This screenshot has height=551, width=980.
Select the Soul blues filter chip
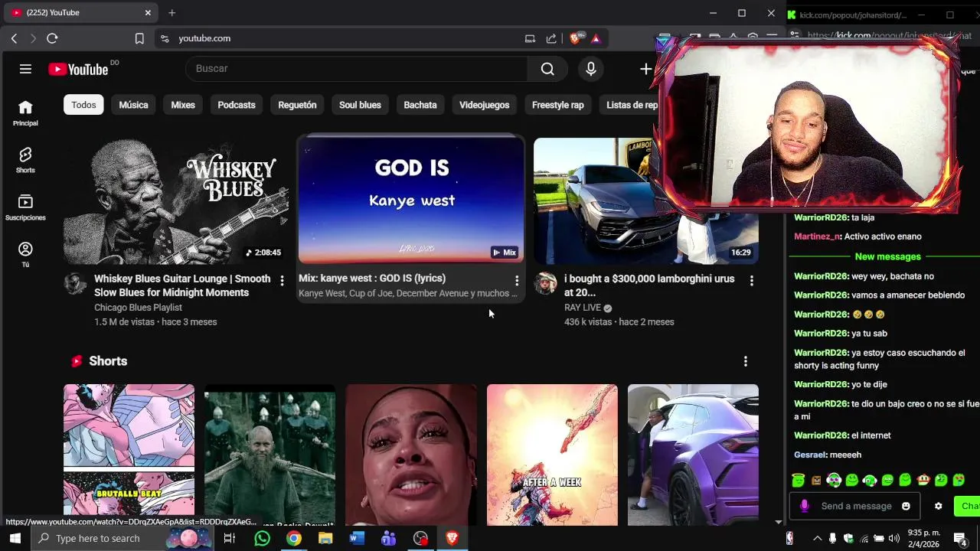point(360,105)
